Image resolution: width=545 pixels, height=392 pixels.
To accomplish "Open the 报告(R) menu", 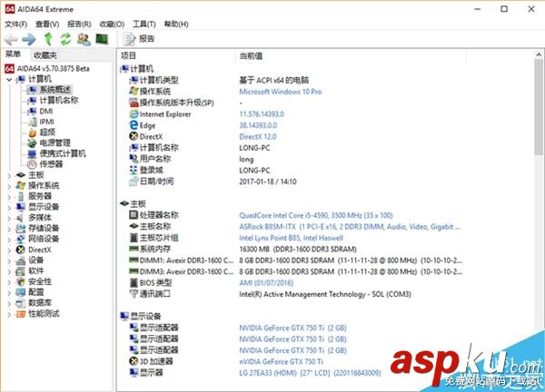I will point(79,24).
